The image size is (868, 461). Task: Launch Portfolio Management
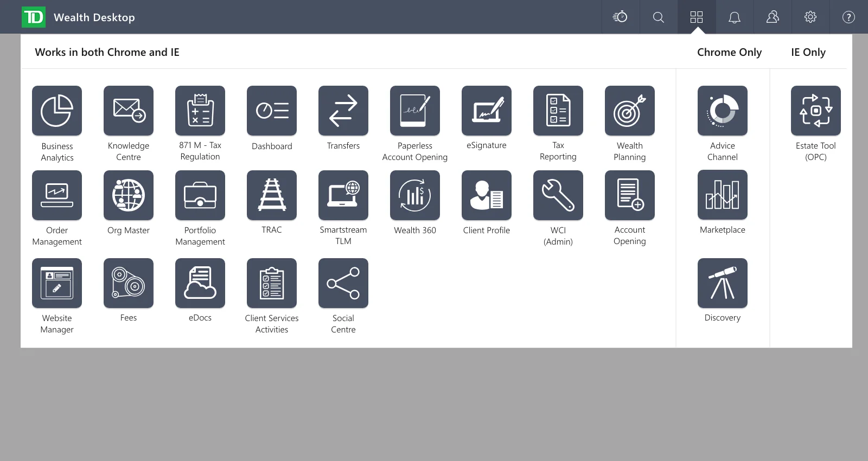pyautogui.click(x=200, y=195)
